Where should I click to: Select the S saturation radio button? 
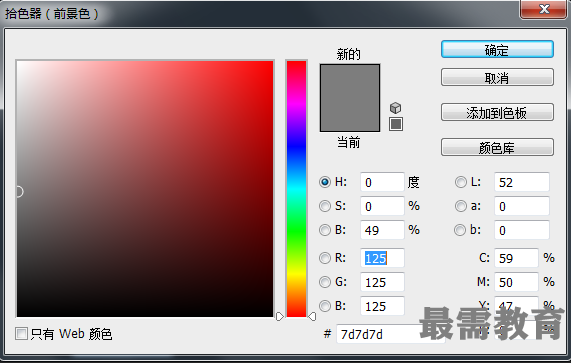coord(324,206)
